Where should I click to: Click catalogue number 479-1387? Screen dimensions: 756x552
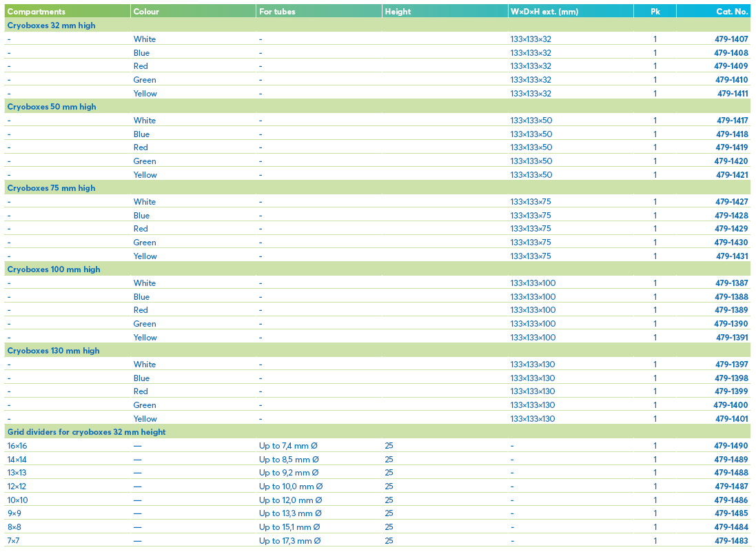(732, 283)
